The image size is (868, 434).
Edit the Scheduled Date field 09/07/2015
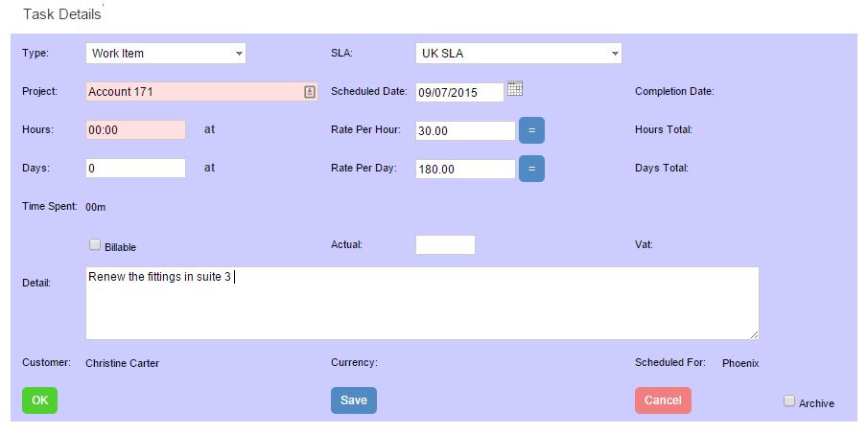pos(459,92)
